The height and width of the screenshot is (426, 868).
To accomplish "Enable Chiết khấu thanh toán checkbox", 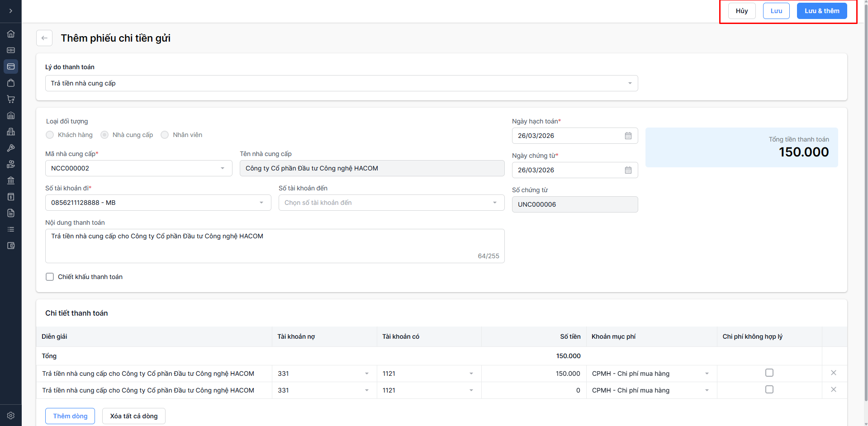I will tap(50, 277).
